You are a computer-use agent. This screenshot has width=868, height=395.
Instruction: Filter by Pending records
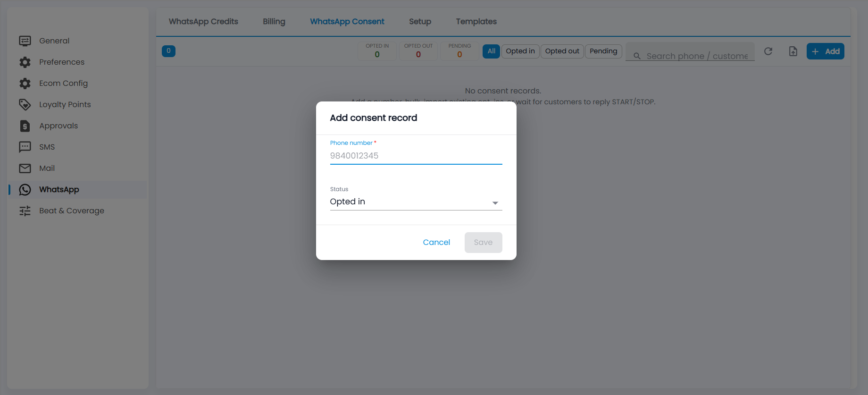tap(604, 51)
